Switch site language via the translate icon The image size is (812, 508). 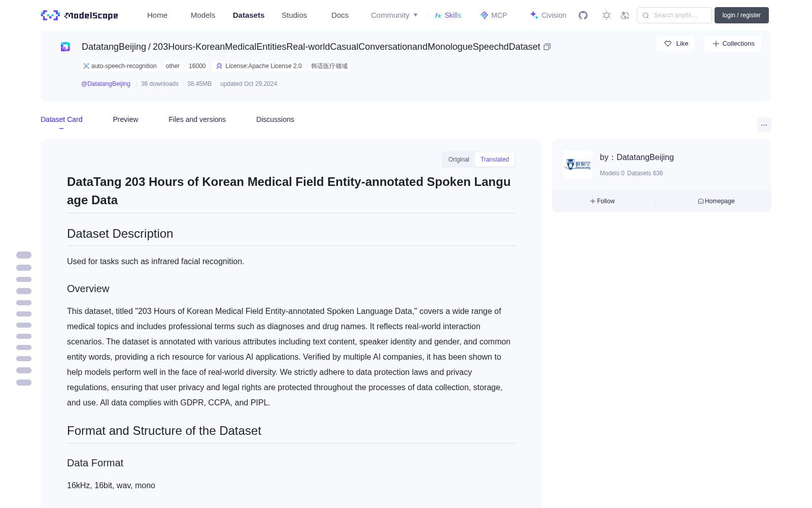625,15
